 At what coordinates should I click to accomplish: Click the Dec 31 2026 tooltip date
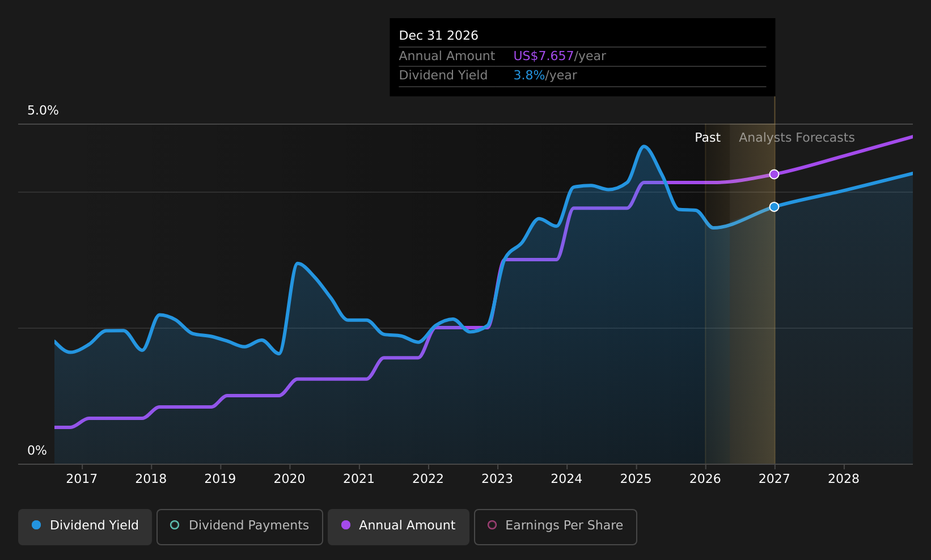(439, 36)
